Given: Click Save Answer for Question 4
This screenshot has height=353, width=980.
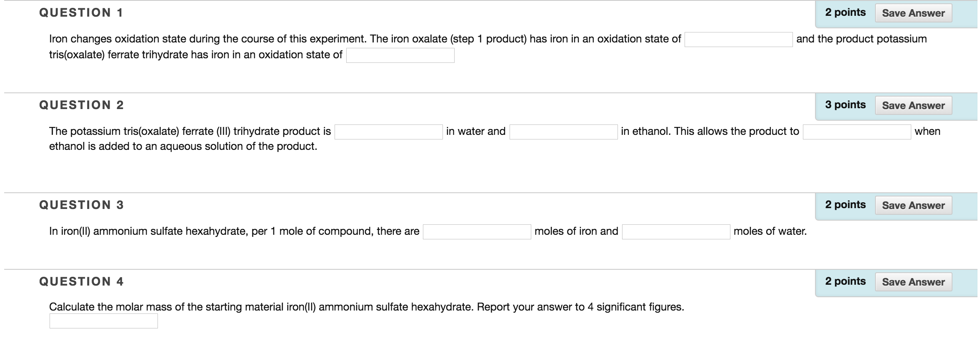Looking at the screenshot, I should (x=913, y=282).
